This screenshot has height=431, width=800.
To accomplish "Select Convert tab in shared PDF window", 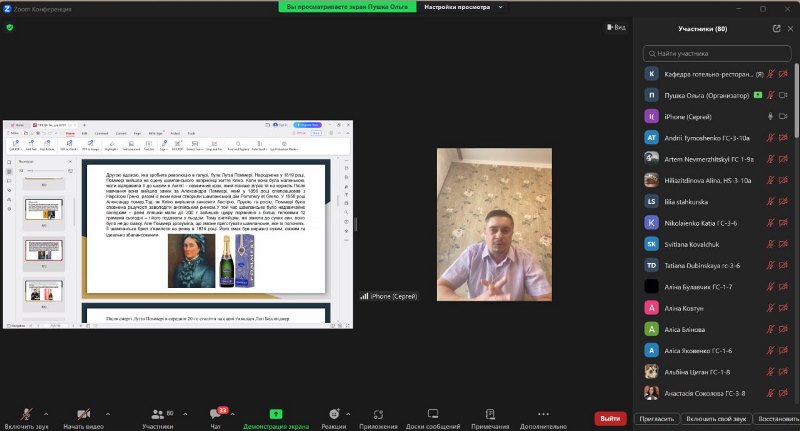I will tap(121, 133).
